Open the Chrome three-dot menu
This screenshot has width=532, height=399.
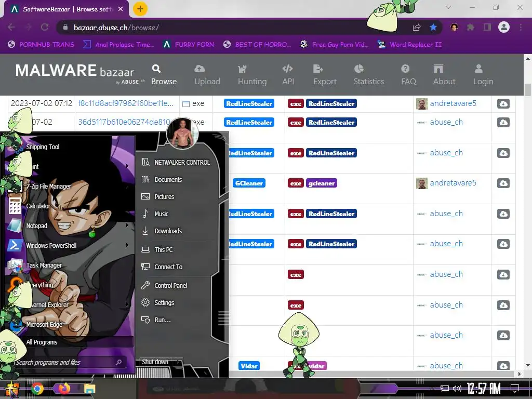point(521,27)
